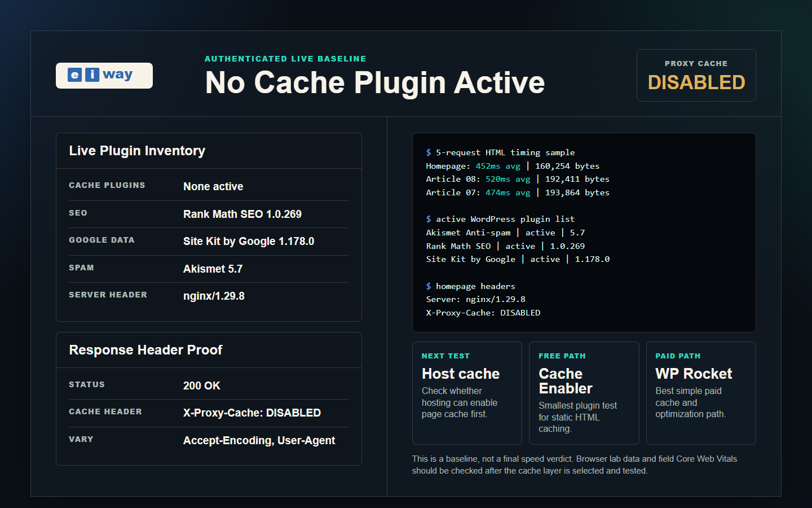The height and width of the screenshot is (508, 812).
Task: Click 'Site Kit by Google | active' terminal line
Action: point(518,259)
